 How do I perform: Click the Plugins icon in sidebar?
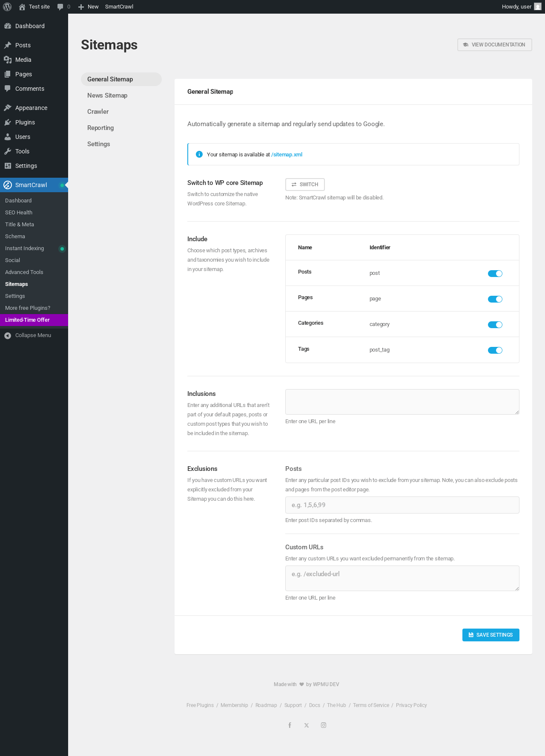coord(8,122)
